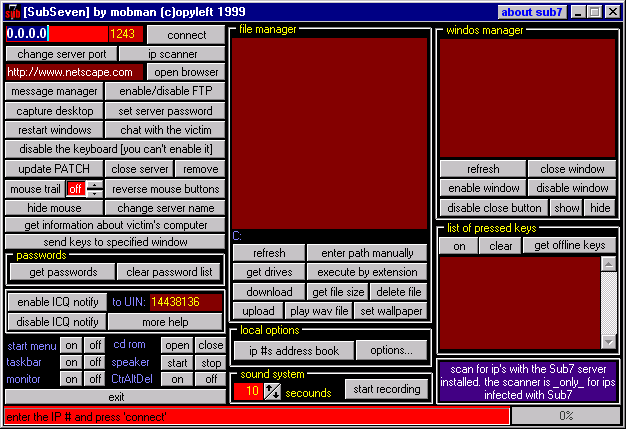Click the more help button

(165, 321)
